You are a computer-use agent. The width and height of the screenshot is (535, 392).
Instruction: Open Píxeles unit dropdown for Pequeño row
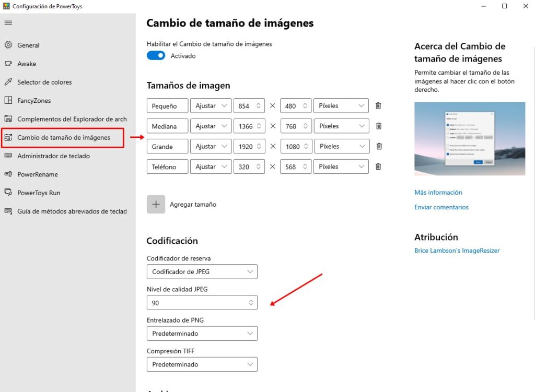(x=341, y=105)
